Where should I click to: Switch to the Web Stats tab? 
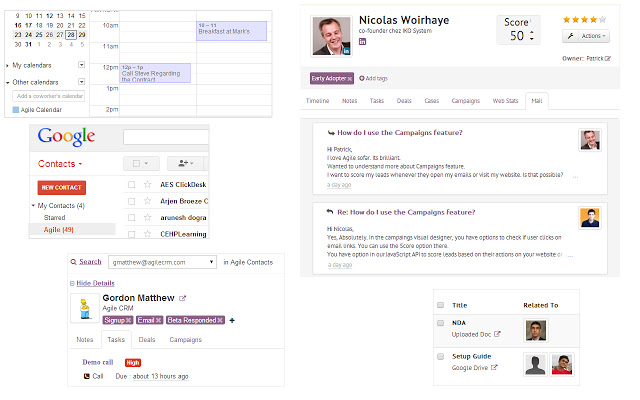point(504,101)
